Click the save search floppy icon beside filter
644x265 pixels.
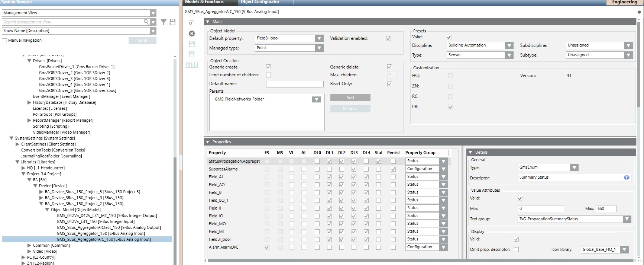pyautogui.click(x=172, y=22)
